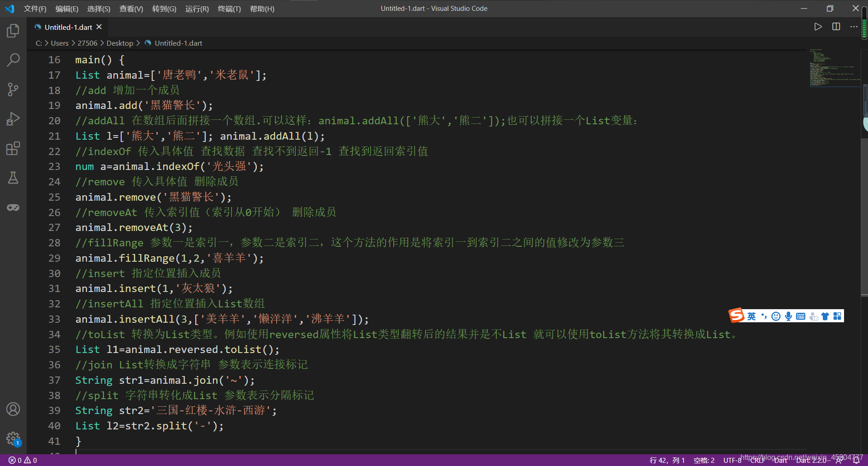
Task: Open the Sogou emoji panel
Action: click(776, 316)
